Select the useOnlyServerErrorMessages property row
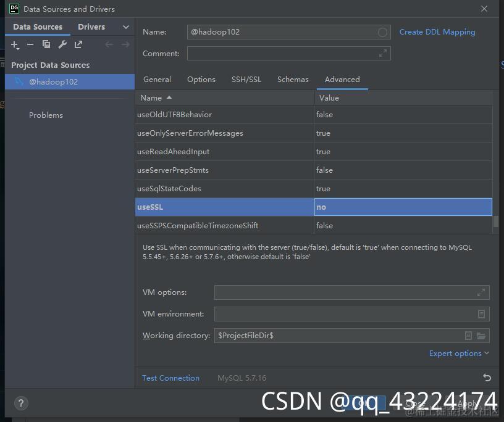 pos(314,133)
